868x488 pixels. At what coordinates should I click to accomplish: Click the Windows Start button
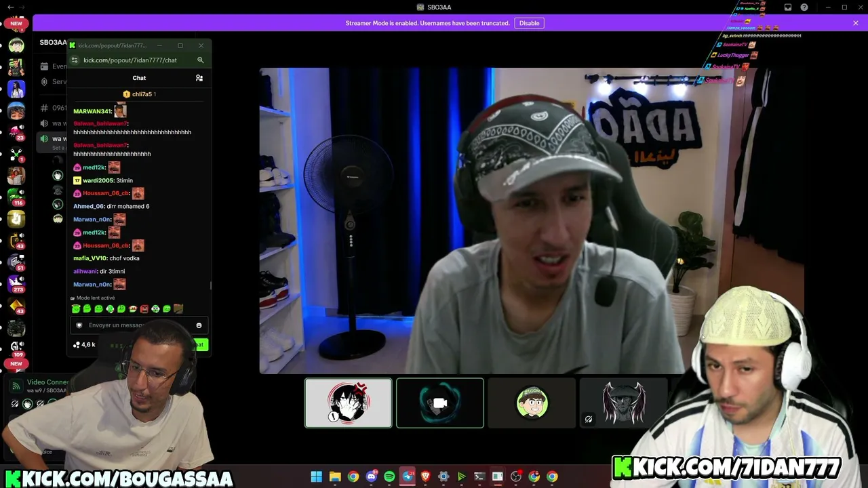click(x=317, y=476)
